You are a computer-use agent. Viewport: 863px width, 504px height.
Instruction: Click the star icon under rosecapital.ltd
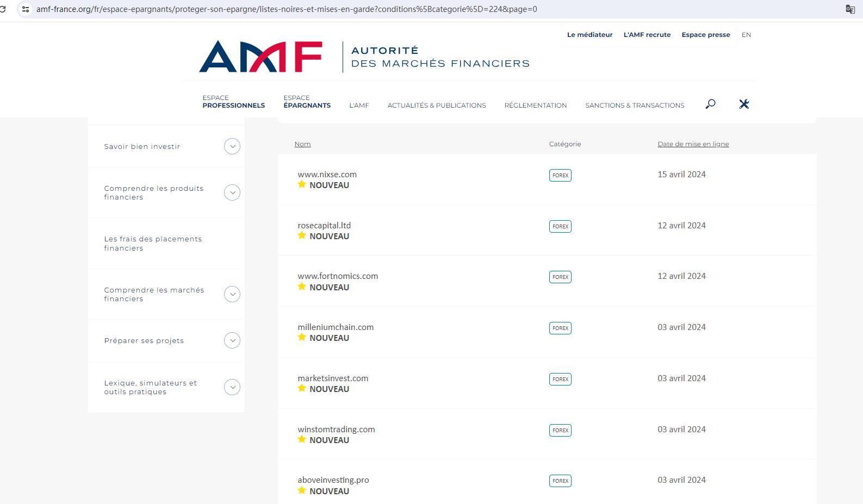tap(302, 235)
